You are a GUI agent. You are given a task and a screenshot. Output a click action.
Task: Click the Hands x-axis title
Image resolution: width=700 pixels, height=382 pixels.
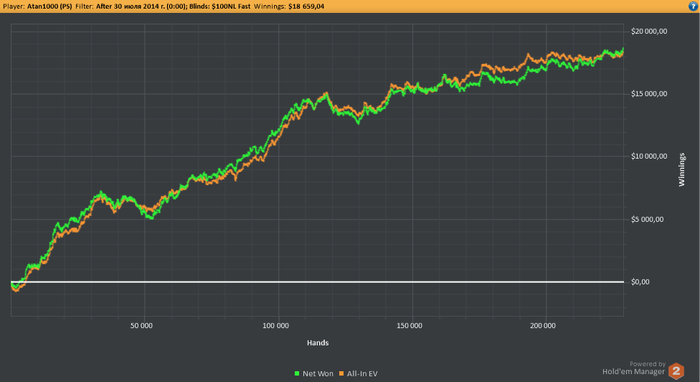[317, 343]
